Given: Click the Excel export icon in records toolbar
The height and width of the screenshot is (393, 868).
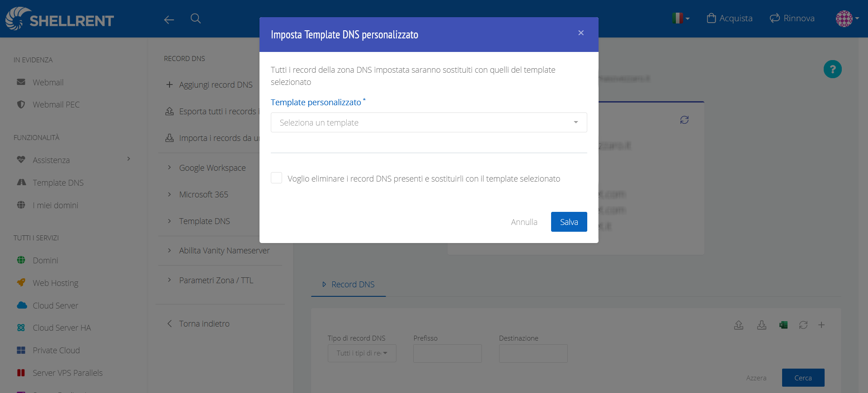Looking at the screenshot, I should (783, 325).
